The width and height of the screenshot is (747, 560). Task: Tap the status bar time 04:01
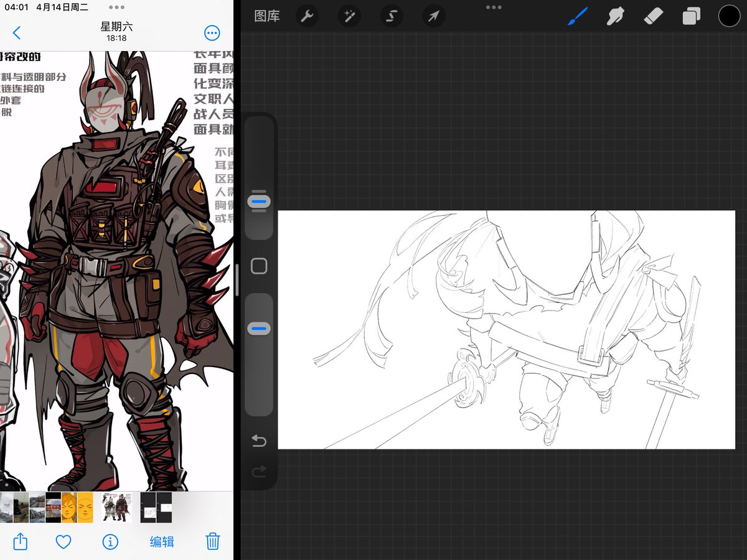point(17,7)
